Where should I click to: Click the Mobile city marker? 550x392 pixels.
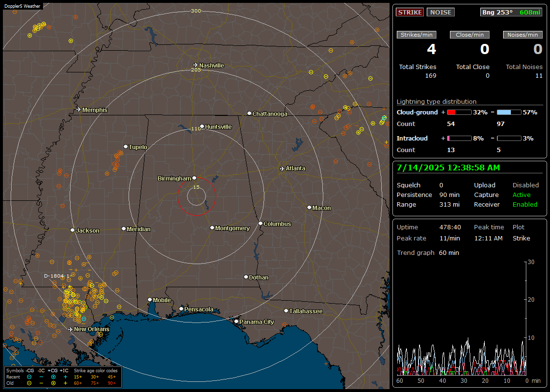coord(150,299)
